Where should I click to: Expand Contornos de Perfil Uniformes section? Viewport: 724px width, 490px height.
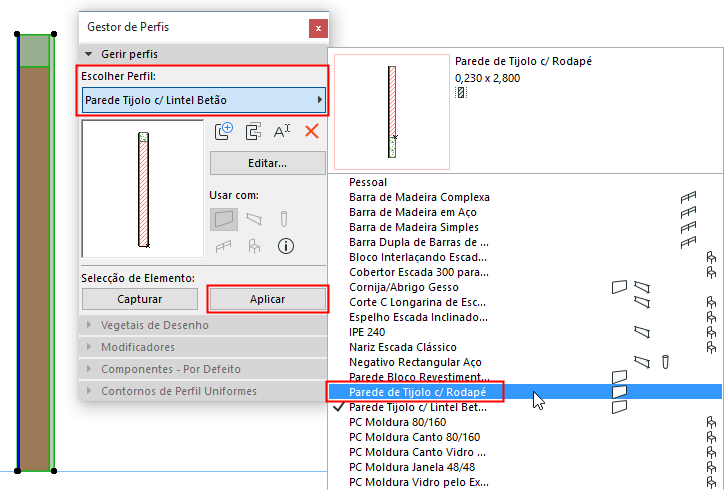click(x=203, y=391)
